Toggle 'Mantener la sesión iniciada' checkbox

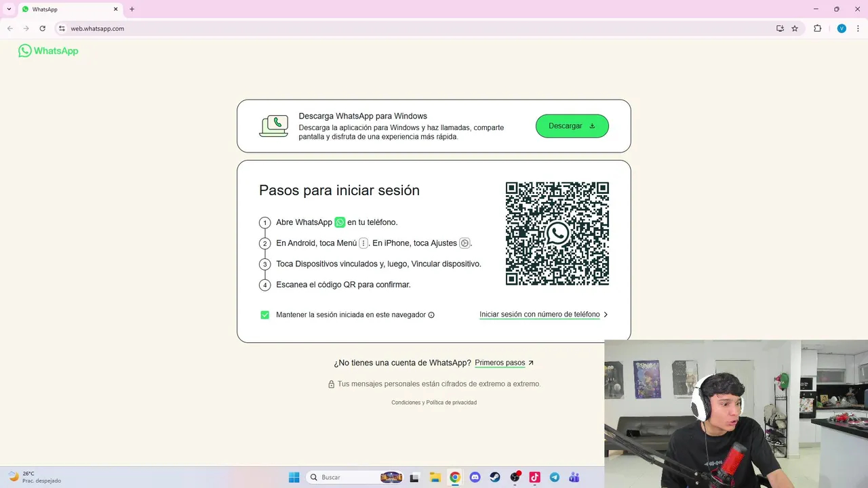pos(265,314)
